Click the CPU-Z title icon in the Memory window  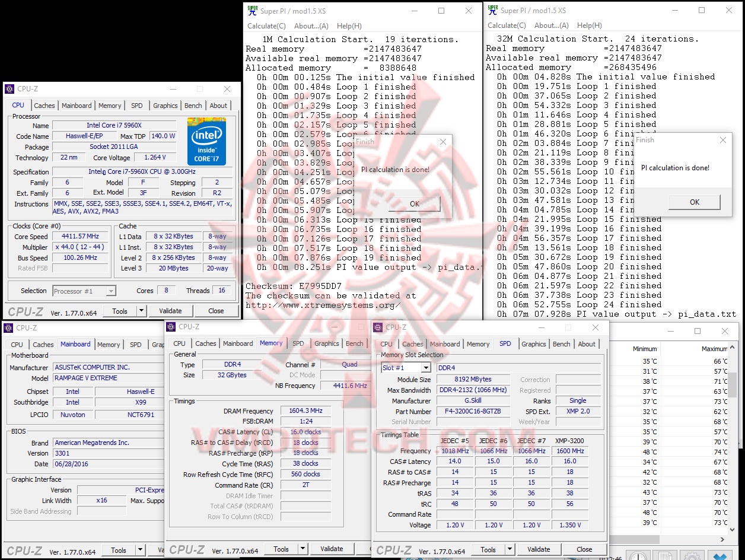point(171,327)
